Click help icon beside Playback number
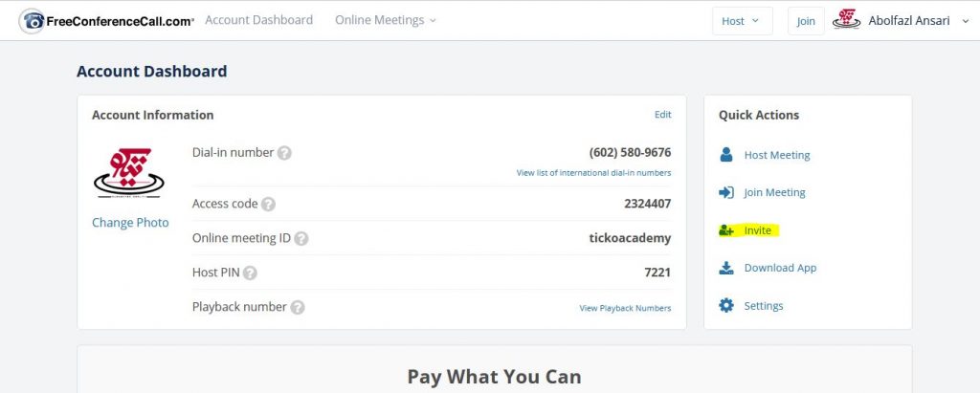The height and width of the screenshot is (393, 980). point(298,307)
